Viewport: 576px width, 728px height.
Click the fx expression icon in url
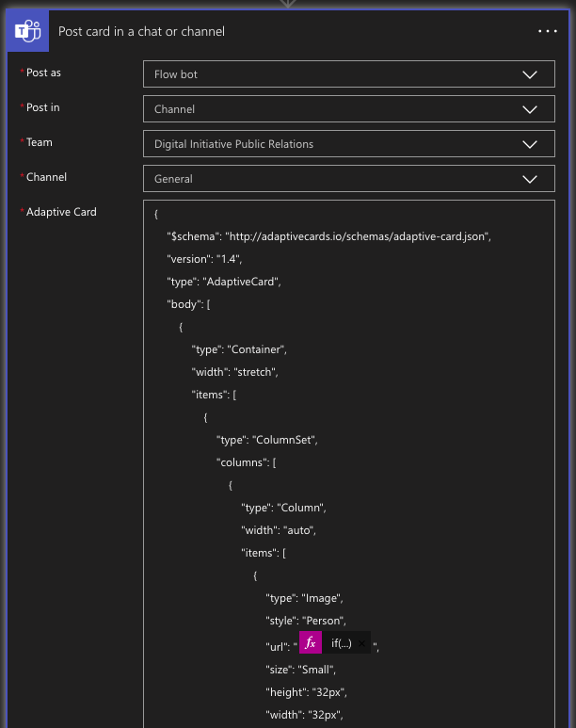click(311, 642)
